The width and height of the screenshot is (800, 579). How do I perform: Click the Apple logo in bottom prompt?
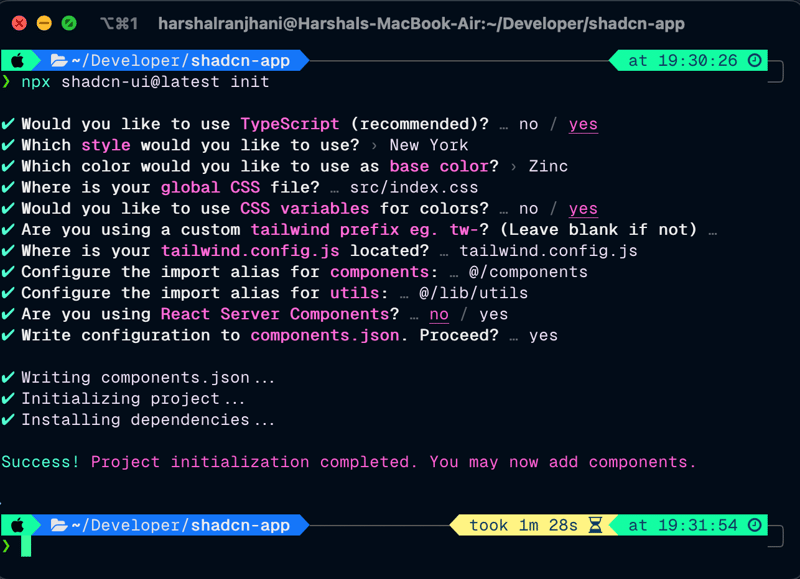pyautogui.click(x=17, y=525)
